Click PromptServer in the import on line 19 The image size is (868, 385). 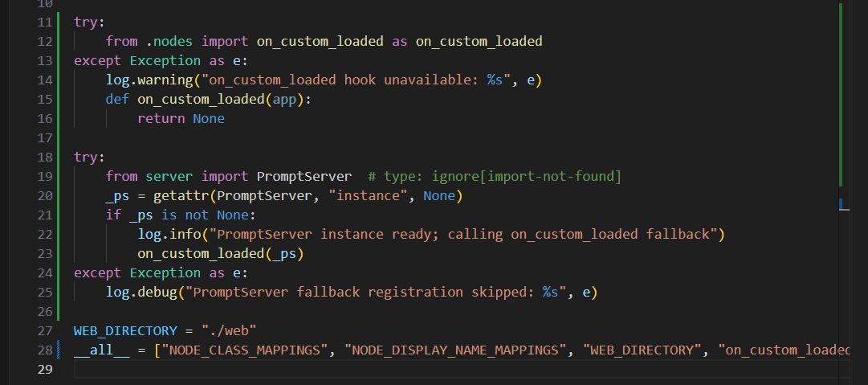tap(304, 176)
